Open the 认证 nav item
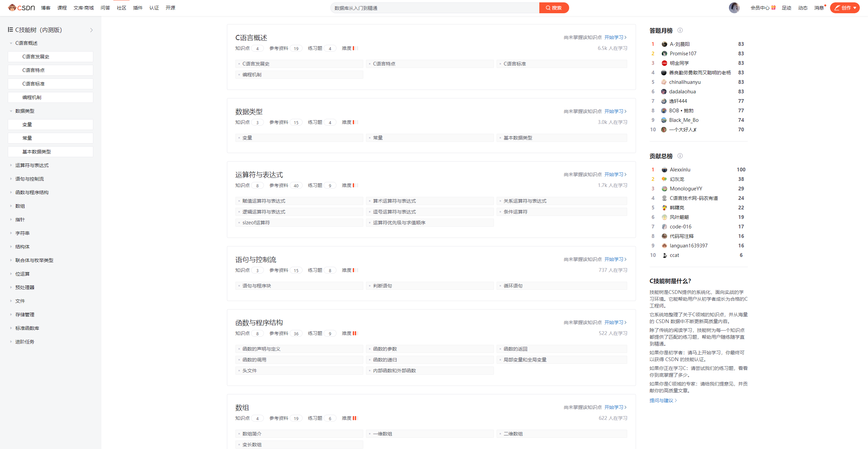Viewport: 868px width, 449px height. pyautogui.click(x=154, y=7)
